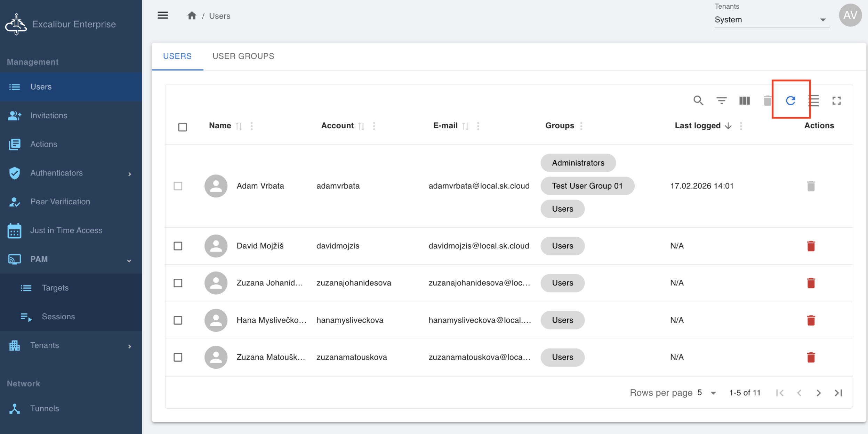Tick the checkbox beside Hana Myslivečková
The height and width of the screenshot is (434, 868).
pos(178,320)
